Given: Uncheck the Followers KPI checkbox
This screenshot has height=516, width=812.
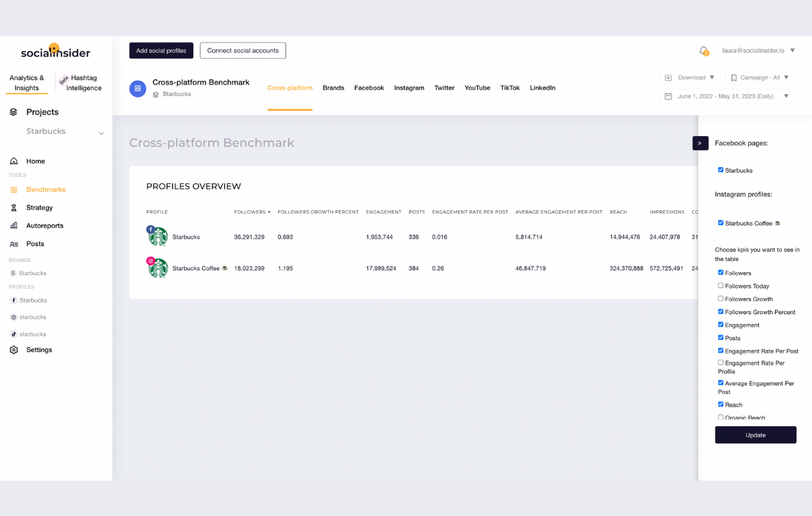Looking at the screenshot, I should click(x=720, y=273).
